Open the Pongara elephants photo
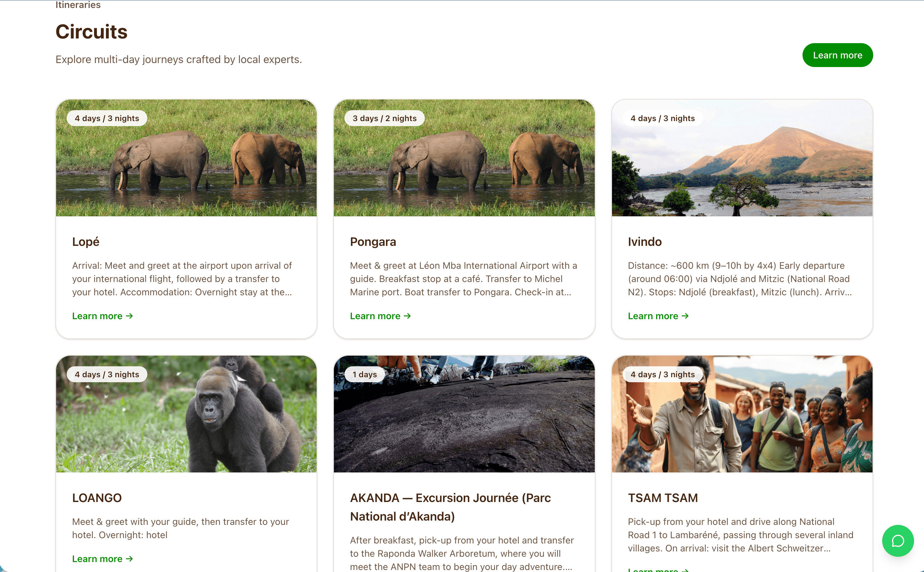Viewport: 924px width, 572px height. click(464, 158)
